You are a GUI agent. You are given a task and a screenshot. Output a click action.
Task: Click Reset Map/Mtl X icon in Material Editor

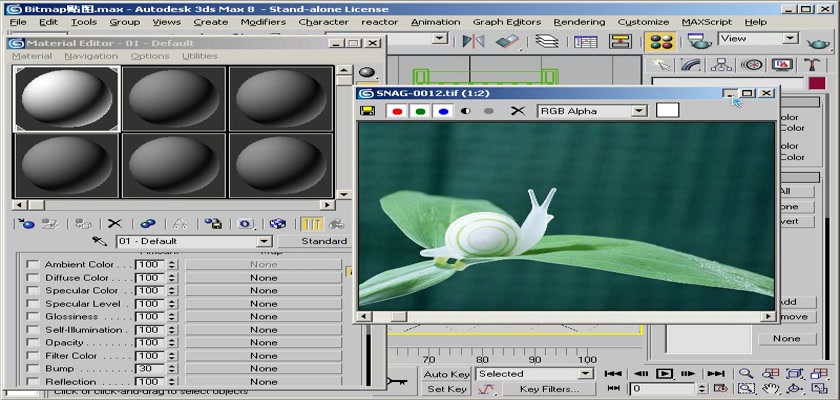coord(115,223)
